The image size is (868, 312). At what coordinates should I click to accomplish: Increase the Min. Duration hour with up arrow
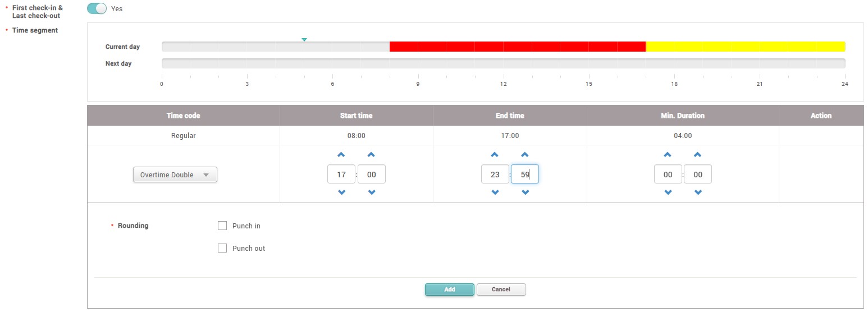(x=668, y=155)
